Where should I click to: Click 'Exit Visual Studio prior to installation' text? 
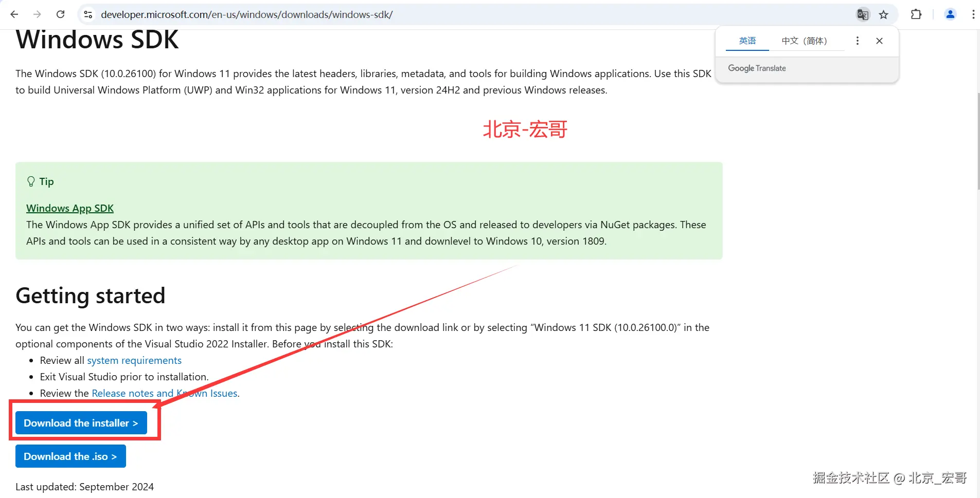point(124,377)
